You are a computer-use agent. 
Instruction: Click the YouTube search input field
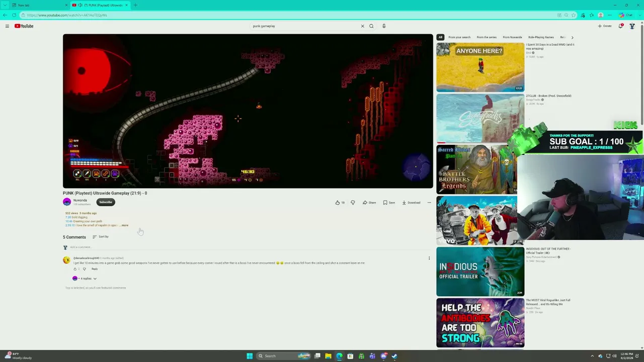304,26
